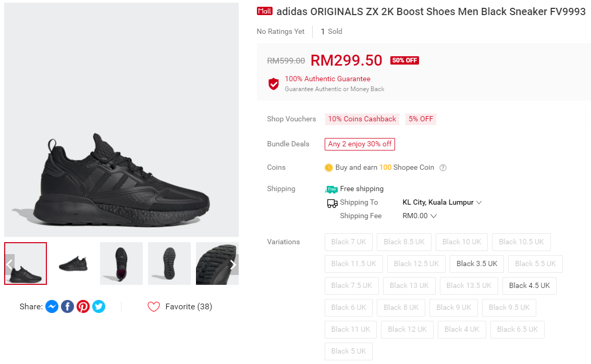Select the Black 3.5 UK variation

coord(477,263)
